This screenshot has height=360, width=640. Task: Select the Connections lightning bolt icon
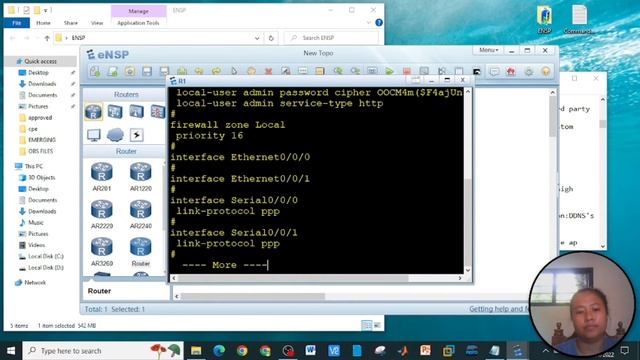point(136,135)
